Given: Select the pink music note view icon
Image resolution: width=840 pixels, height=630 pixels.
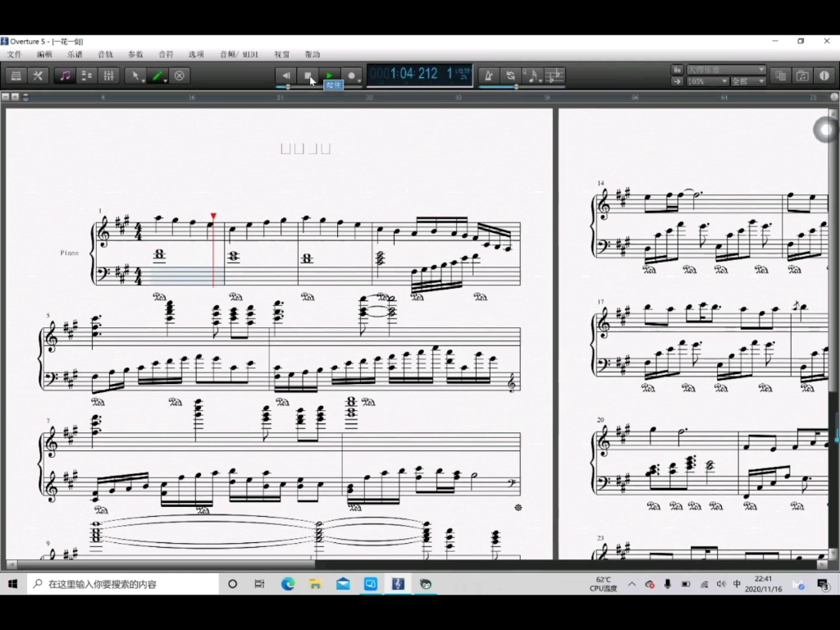Looking at the screenshot, I should 65,75.
